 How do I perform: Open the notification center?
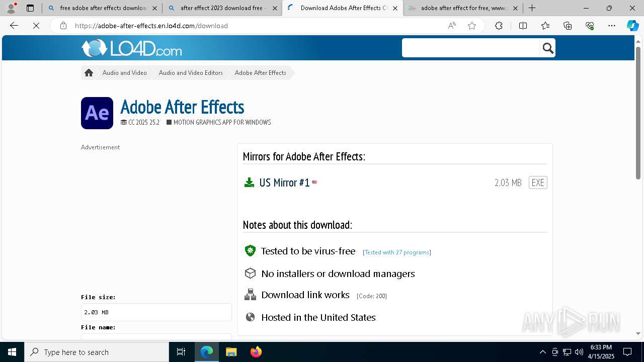[x=627, y=352]
